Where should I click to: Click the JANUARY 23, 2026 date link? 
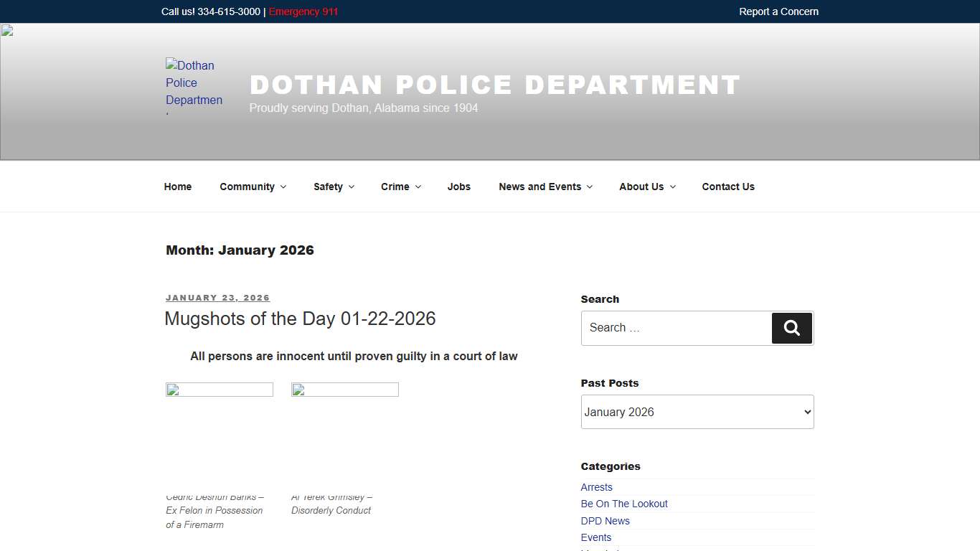(217, 297)
